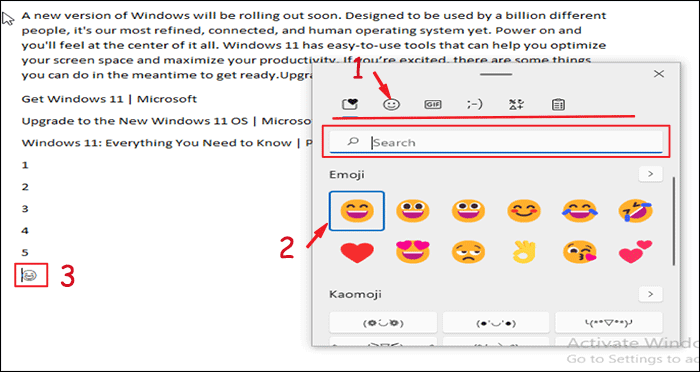
Task: Click the inserted emoji in the document
Action: click(29, 276)
